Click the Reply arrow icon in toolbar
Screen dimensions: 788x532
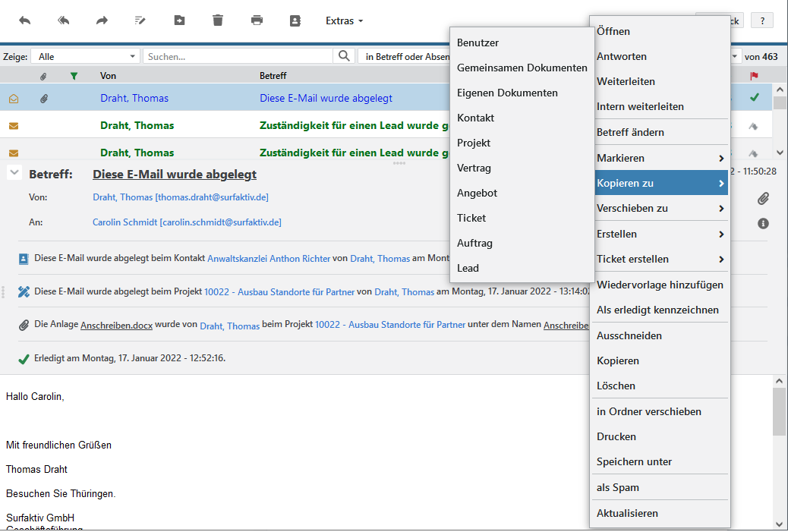click(25, 20)
